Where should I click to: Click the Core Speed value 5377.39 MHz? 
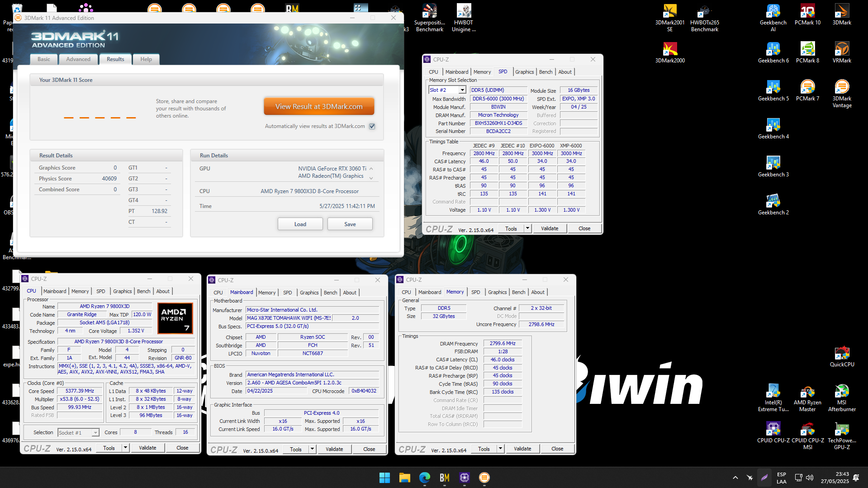(80, 391)
